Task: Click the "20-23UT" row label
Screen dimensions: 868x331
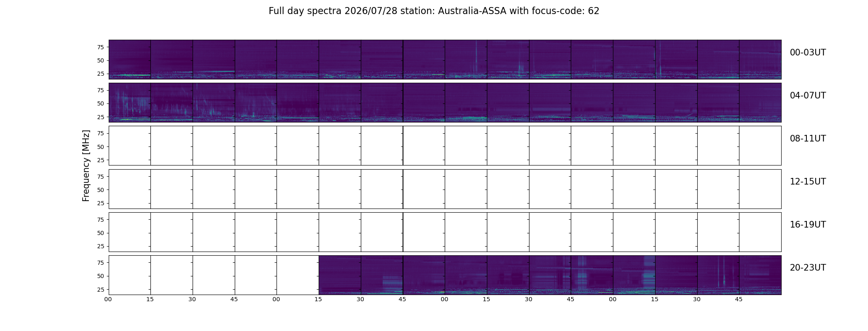Action: (808, 268)
